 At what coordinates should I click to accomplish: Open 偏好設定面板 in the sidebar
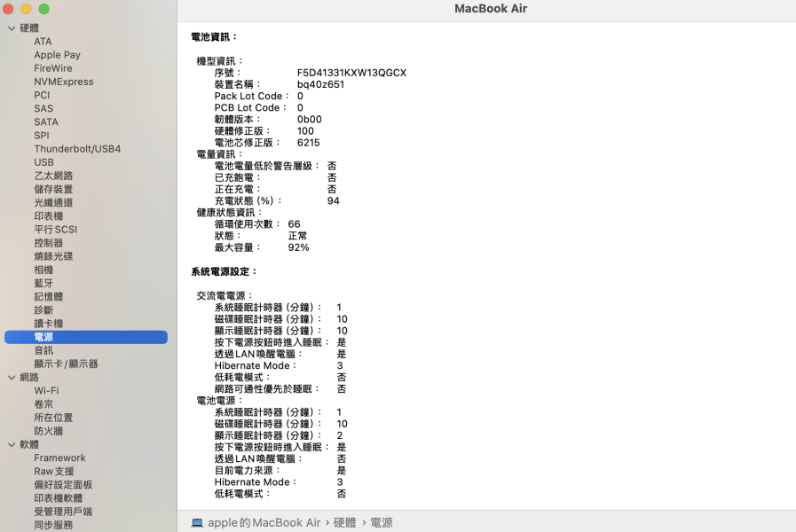click(63, 485)
